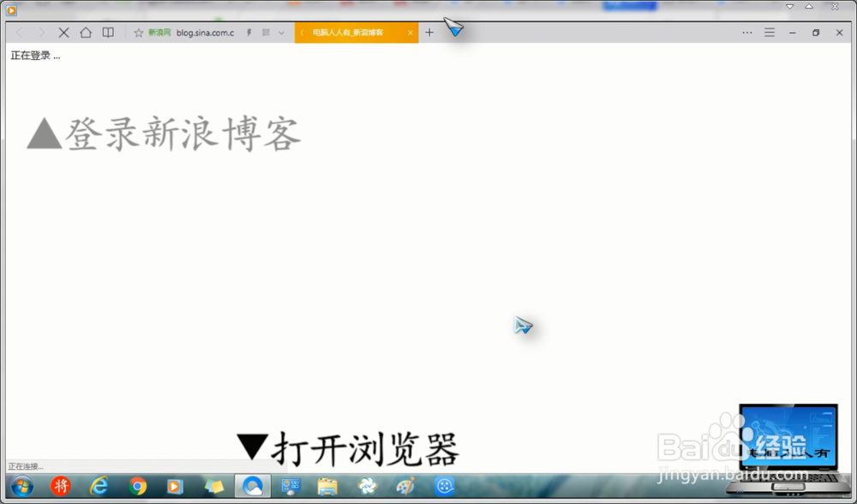Launch Internet Explorer from the taskbar
The width and height of the screenshot is (857, 504).
[99, 486]
